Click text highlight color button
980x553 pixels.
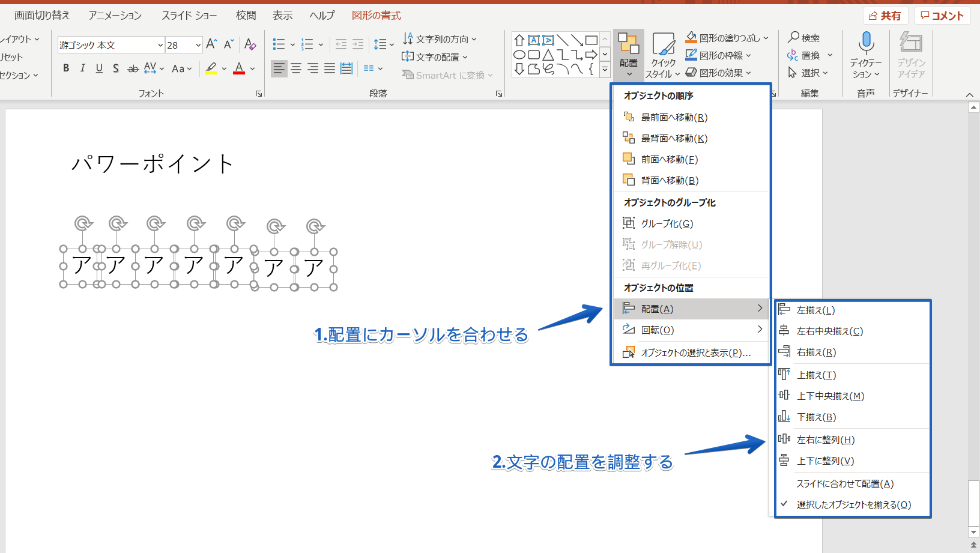point(211,68)
